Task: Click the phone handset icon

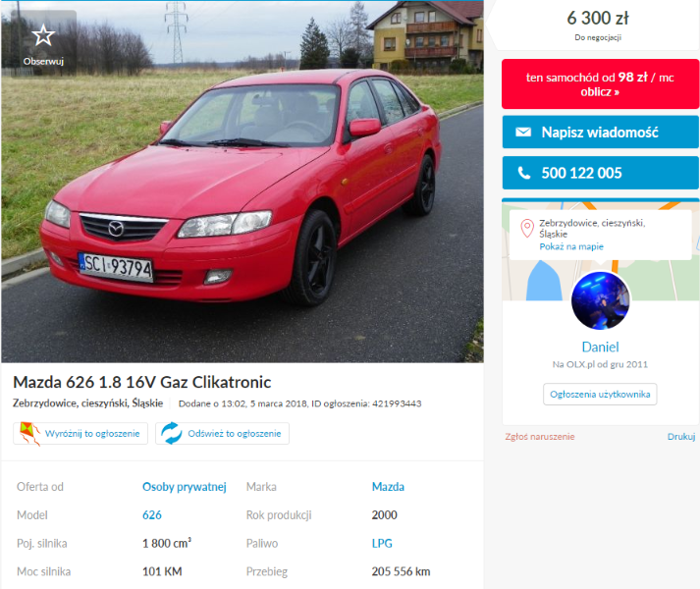Action: click(524, 173)
